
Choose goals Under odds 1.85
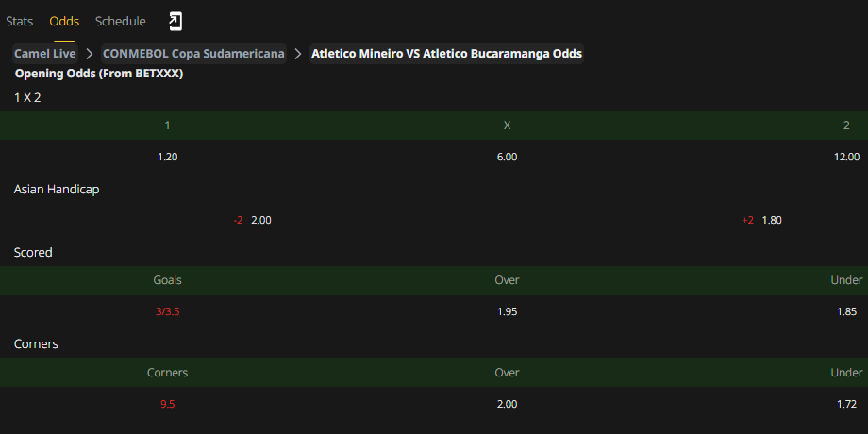(846, 311)
